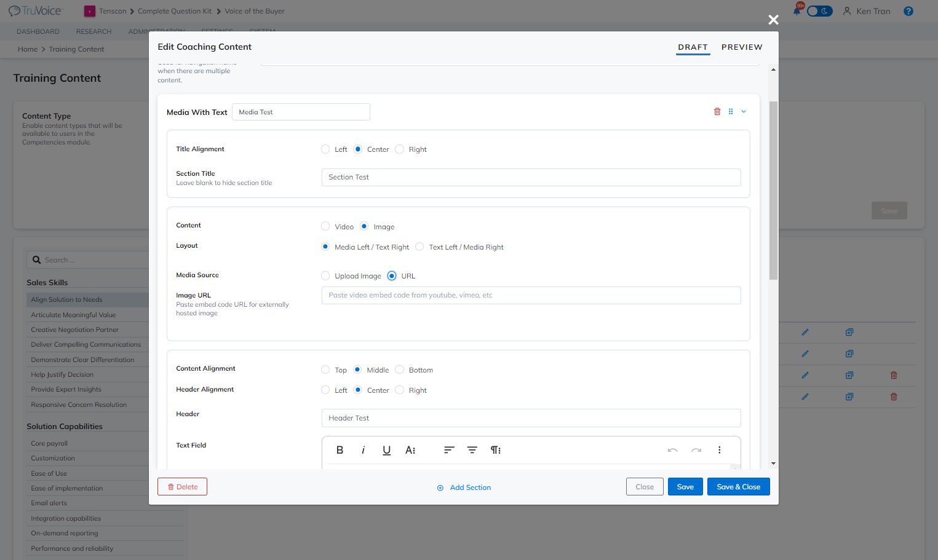Toggle dark mode switch in header
Screen dimensions: 938x560
click(x=819, y=11)
